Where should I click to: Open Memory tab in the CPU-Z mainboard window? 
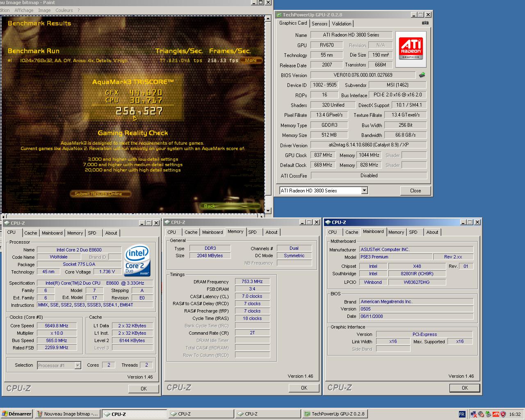(396, 232)
